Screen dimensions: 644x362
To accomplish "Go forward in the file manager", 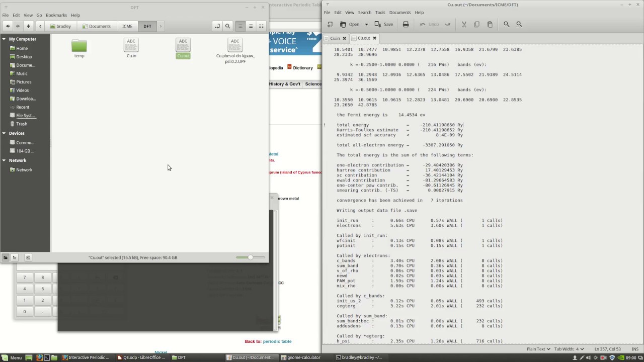I will point(18,26).
